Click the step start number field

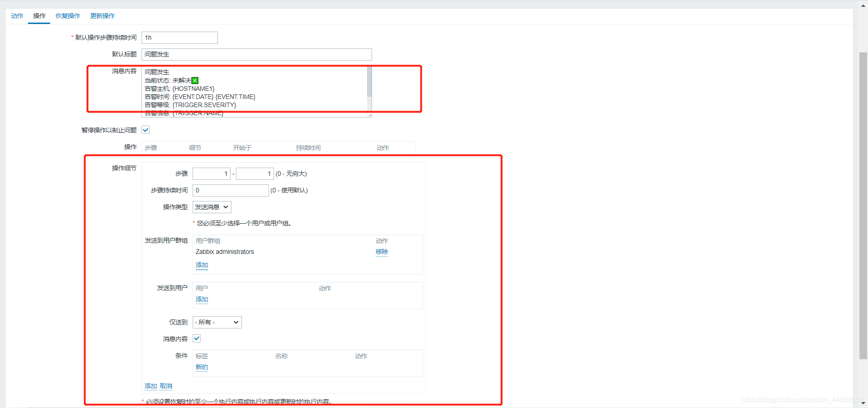[212, 174]
